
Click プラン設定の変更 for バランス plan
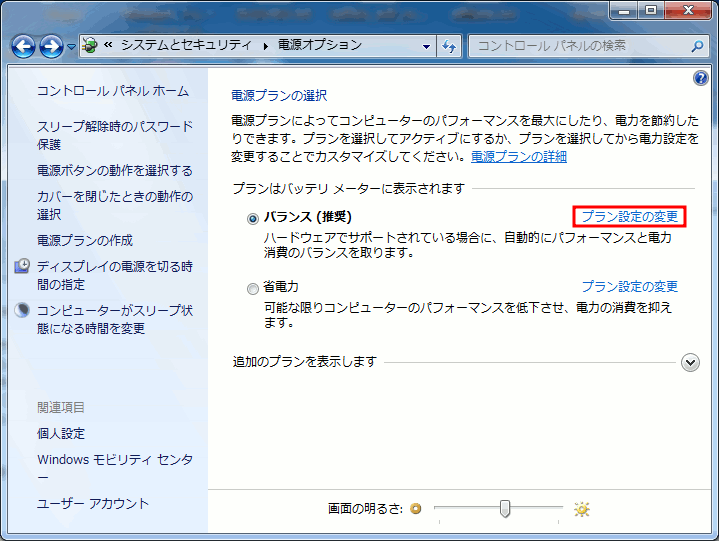629,216
